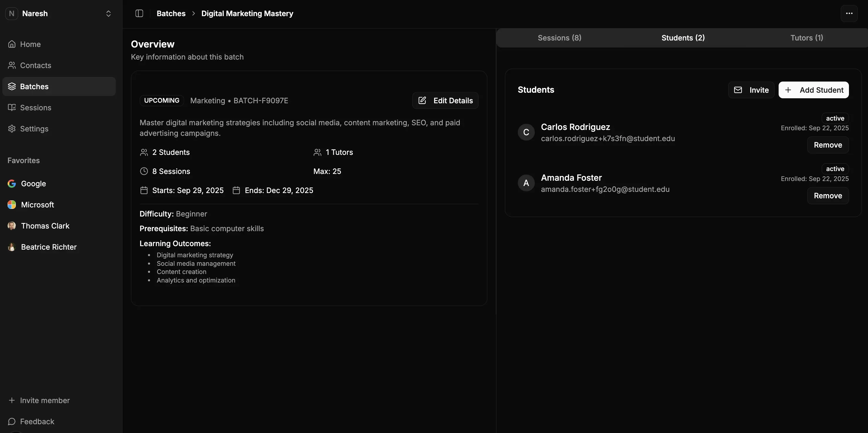Screen dimensions: 868x433
Task: Expand the Naresh workspace switcher
Action: click(x=108, y=13)
